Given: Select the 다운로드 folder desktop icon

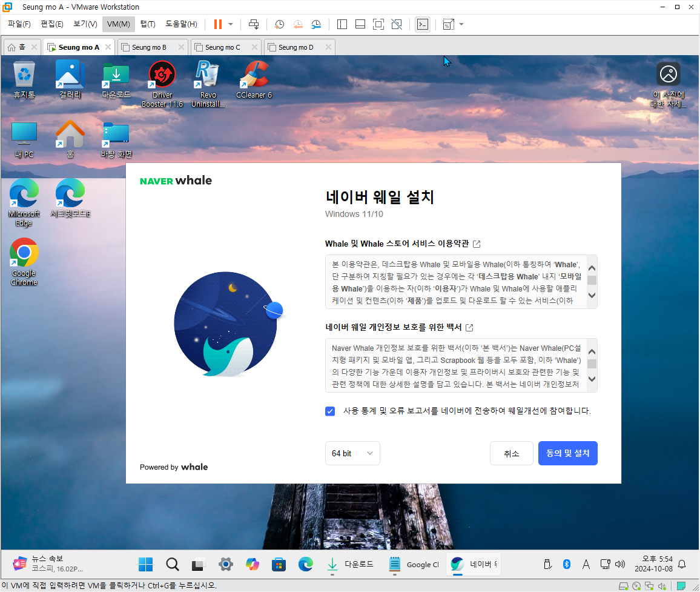Looking at the screenshot, I should pyautogui.click(x=116, y=80).
